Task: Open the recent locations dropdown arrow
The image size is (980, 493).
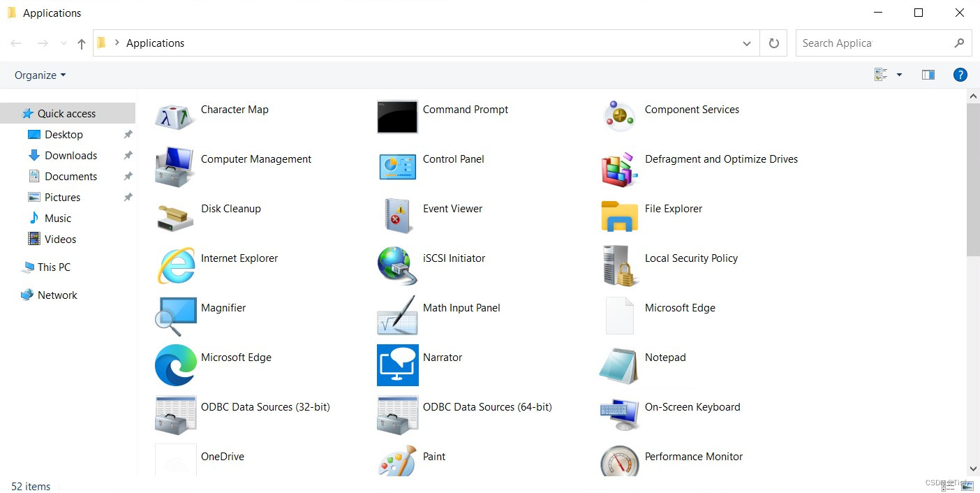Action: 64,43
